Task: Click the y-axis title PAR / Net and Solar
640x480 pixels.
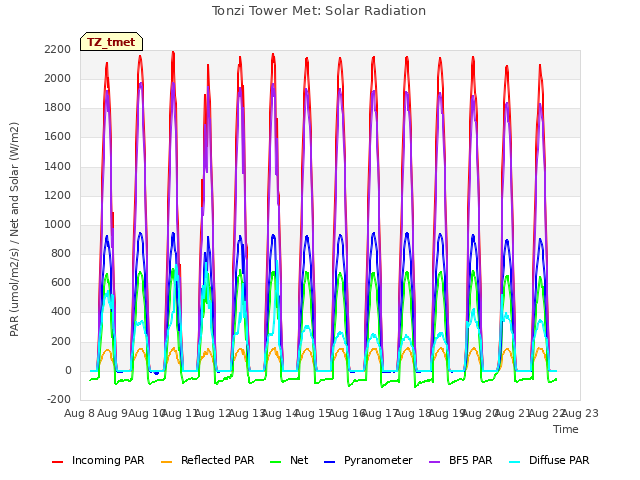Action: pyautogui.click(x=14, y=229)
